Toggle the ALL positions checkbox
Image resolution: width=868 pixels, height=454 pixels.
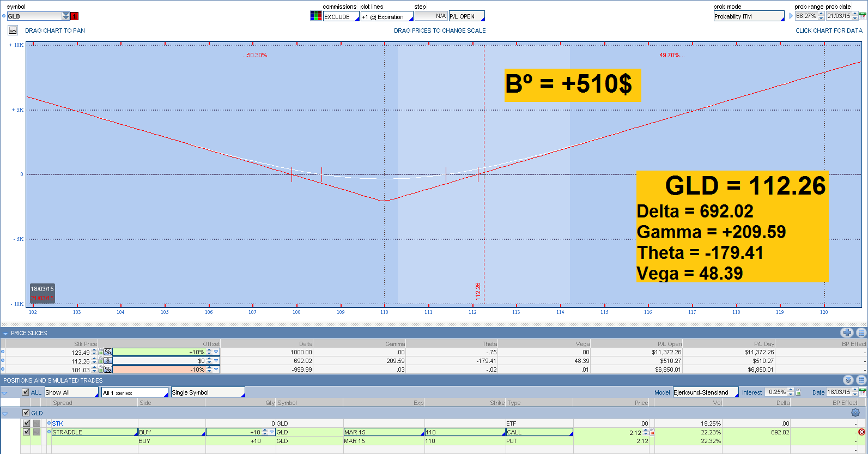click(x=26, y=392)
